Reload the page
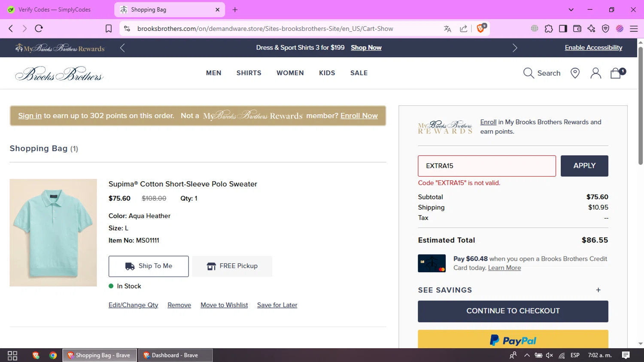Viewport: 644px width, 362px height. pos(39,28)
